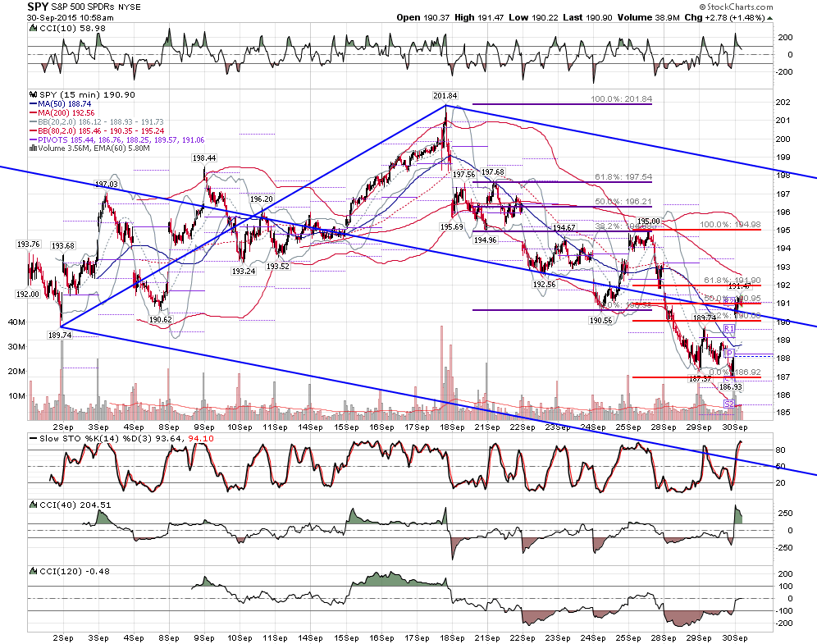This screenshot has width=817, height=644.
Task: Click the 196.20 price label
Action: [261, 199]
